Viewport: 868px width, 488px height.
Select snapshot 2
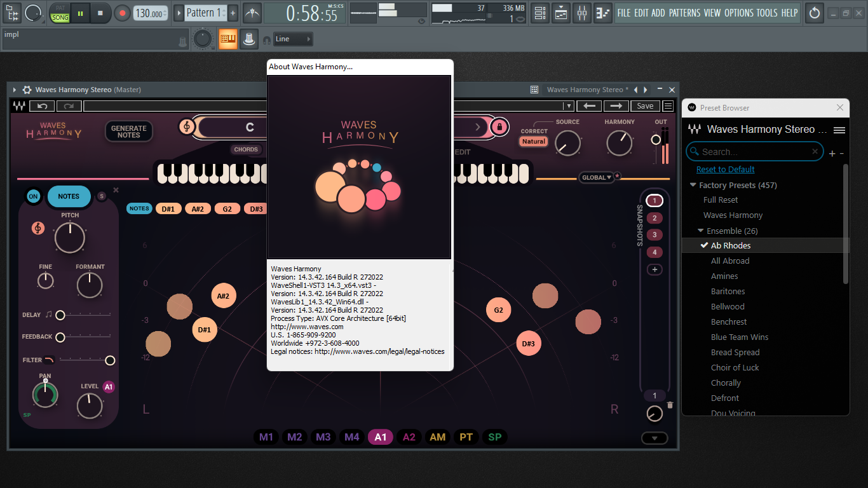pos(654,218)
